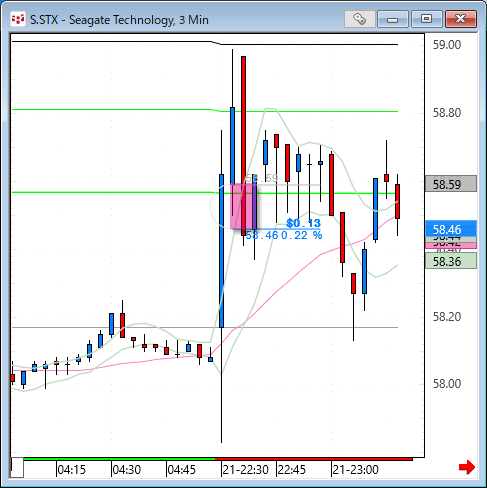487x488 pixels.
Task: Click the window title S.STX - Seagate Technology, 3 Min
Action: click(x=119, y=20)
